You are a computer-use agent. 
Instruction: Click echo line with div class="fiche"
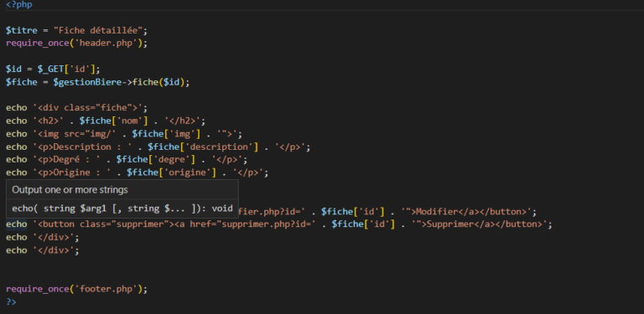(76, 108)
